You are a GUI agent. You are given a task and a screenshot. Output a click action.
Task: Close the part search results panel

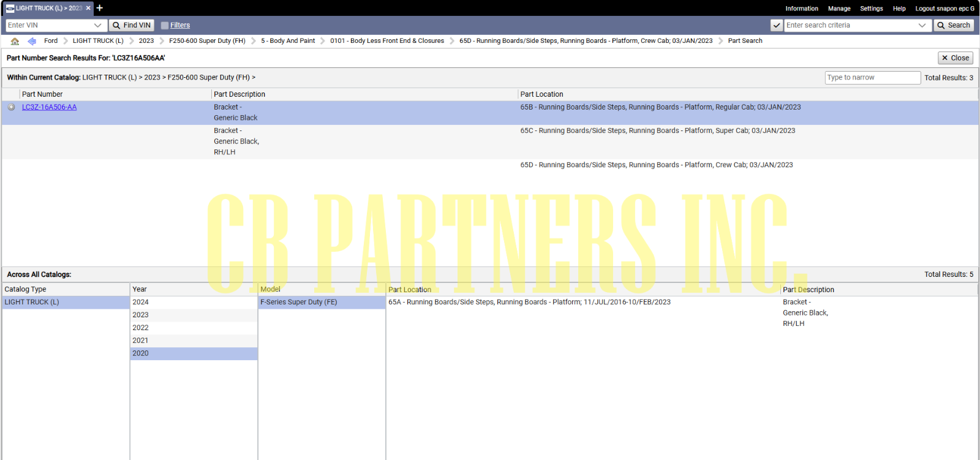tap(955, 58)
